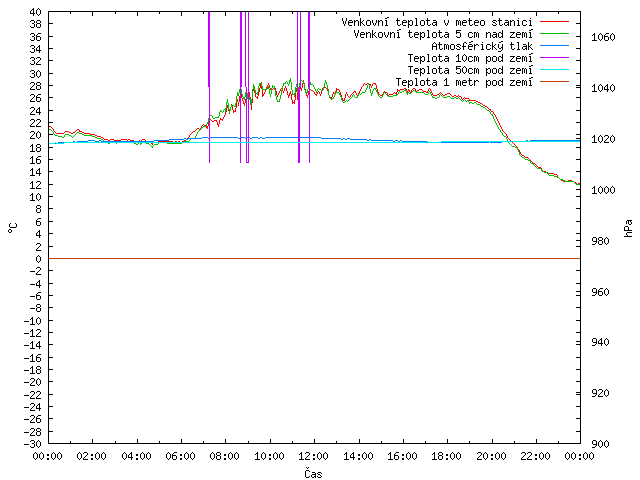
Task: Click right axis pressure value '900'
Action: [600, 444]
